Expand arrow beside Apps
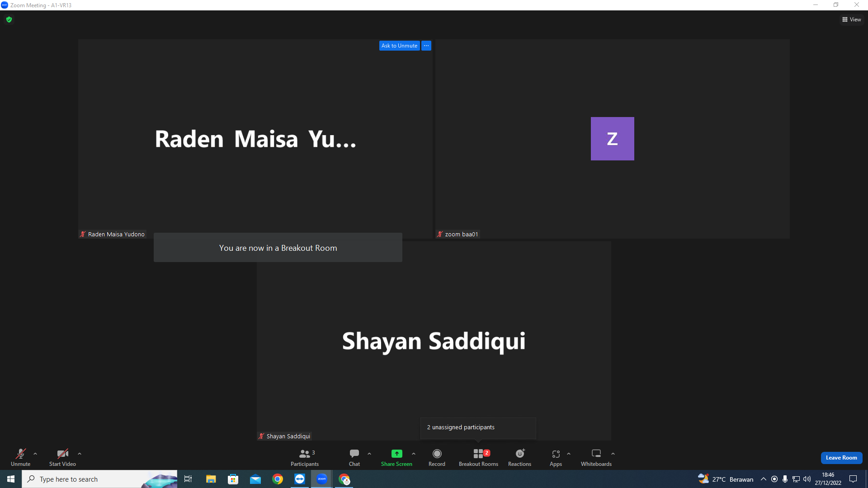The width and height of the screenshot is (868, 488). 569,454
